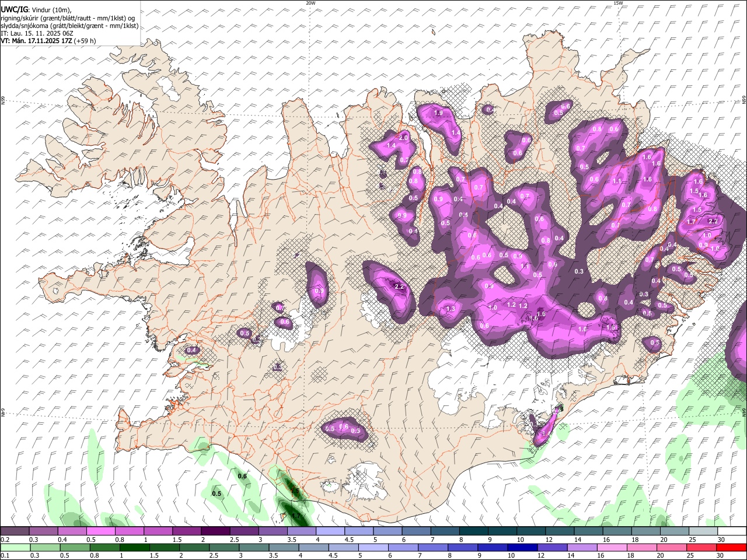Select the bright red 30 swatch on lower scale
Screen dimensions: 747x560
[x=732, y=547]
